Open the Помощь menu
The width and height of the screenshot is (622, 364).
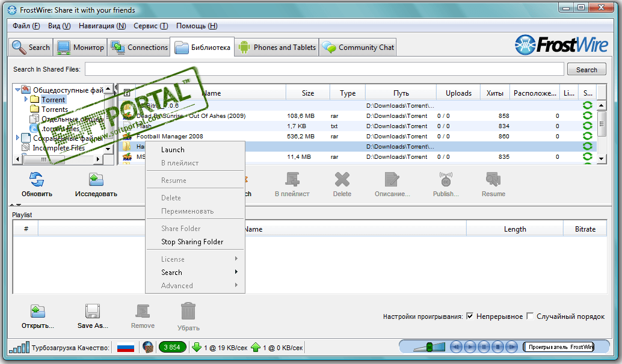point(197,26)
